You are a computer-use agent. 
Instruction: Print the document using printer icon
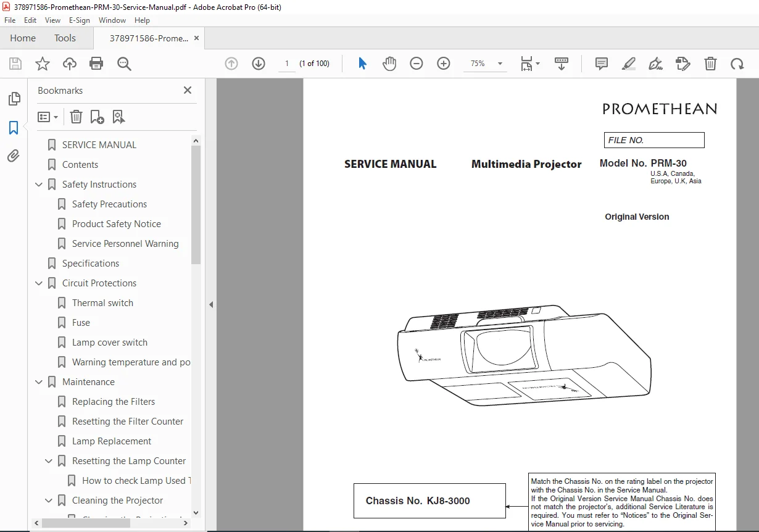pos(96,64)
